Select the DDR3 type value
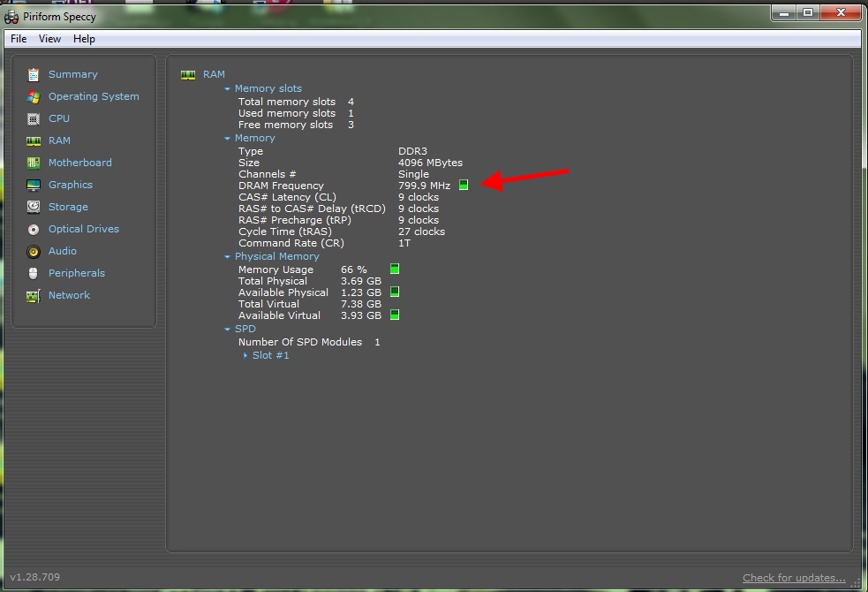Viewport: 868px width, 592px height. coord(412,151)
